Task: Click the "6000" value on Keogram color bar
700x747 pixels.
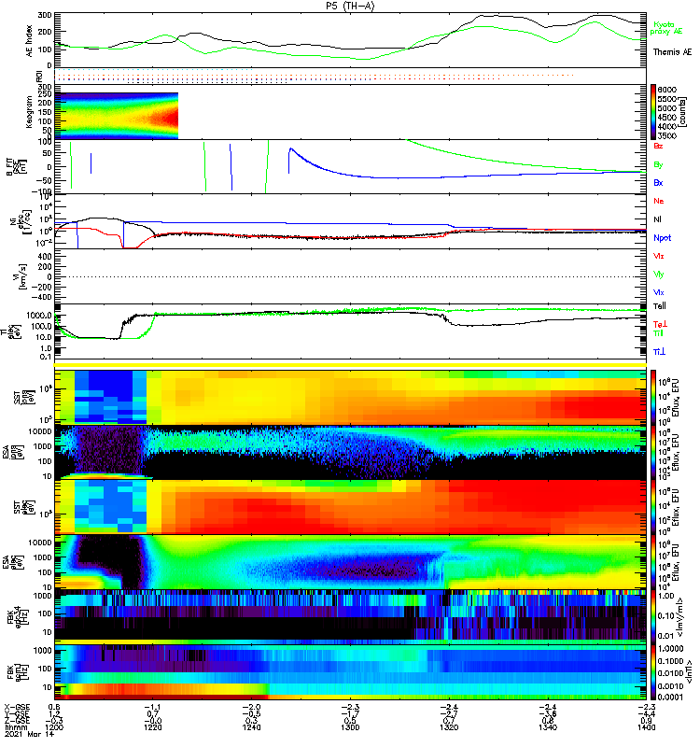Action: pyautogui.click(x=666, y=90)
